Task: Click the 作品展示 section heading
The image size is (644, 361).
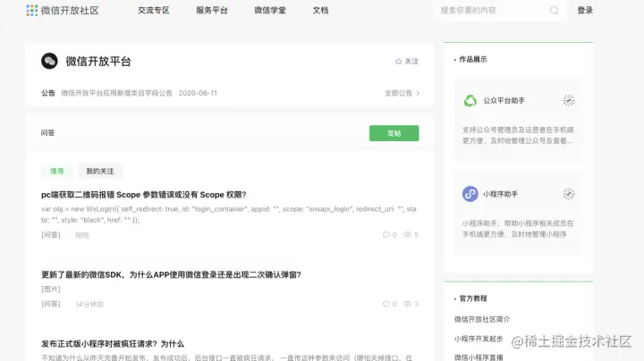Action: (473, 59)
